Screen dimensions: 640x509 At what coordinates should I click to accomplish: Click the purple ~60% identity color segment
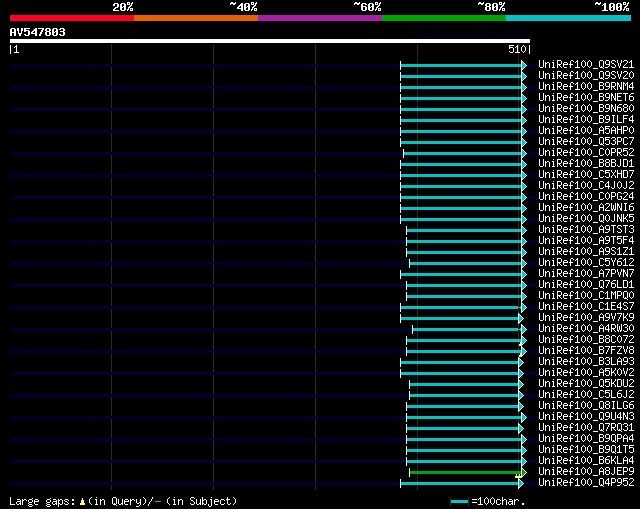point(320,18)
